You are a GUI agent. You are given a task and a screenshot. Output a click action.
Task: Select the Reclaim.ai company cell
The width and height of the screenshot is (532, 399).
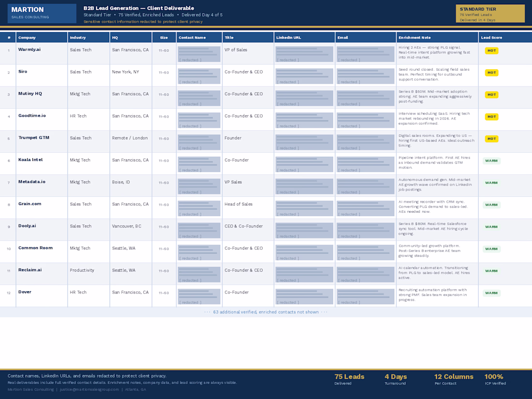coord(42,274)
